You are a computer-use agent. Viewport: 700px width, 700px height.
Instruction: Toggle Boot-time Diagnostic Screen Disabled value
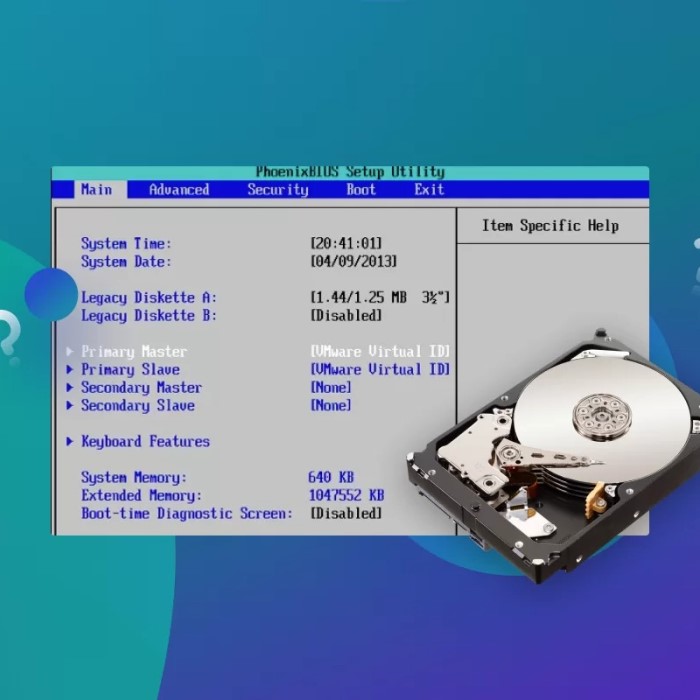click(x=346, y=513)
